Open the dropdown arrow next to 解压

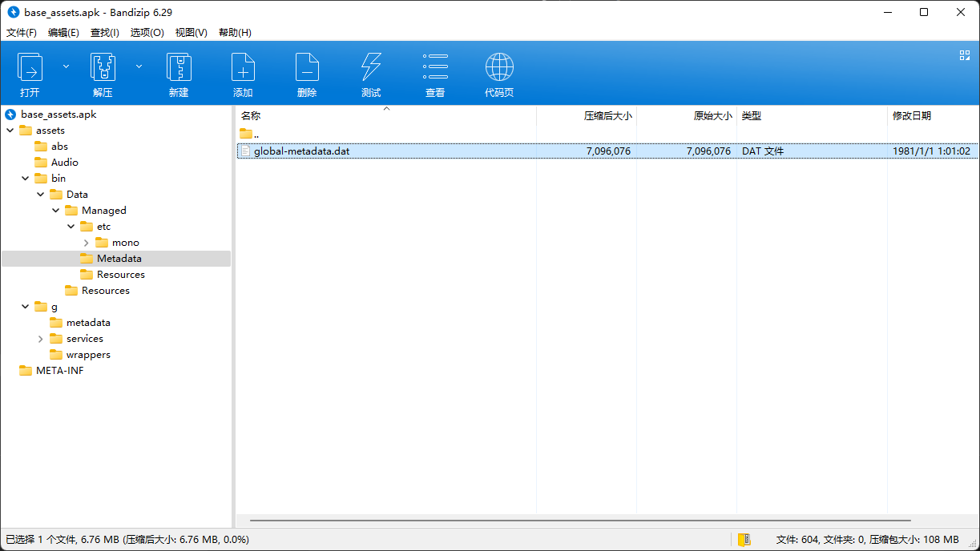[139, 66]
